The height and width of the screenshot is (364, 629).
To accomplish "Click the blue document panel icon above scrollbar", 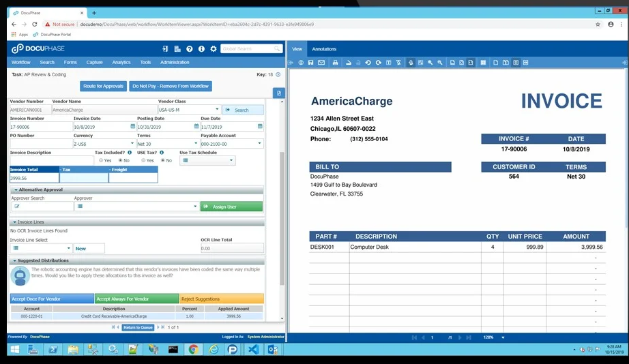I will (279, 93).
